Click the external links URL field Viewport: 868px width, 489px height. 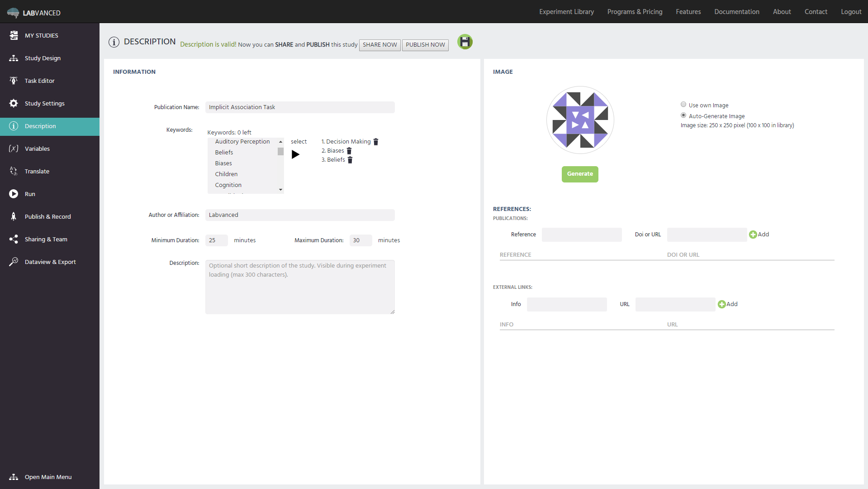pyautogui.click(x=675, y=304)
